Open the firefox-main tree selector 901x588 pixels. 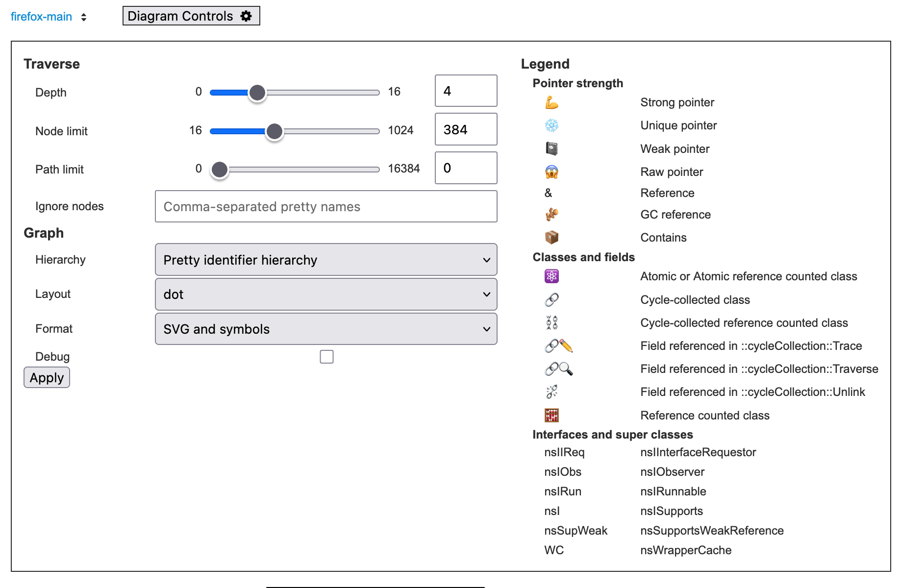pyautogui.click(x=49, y=17)
